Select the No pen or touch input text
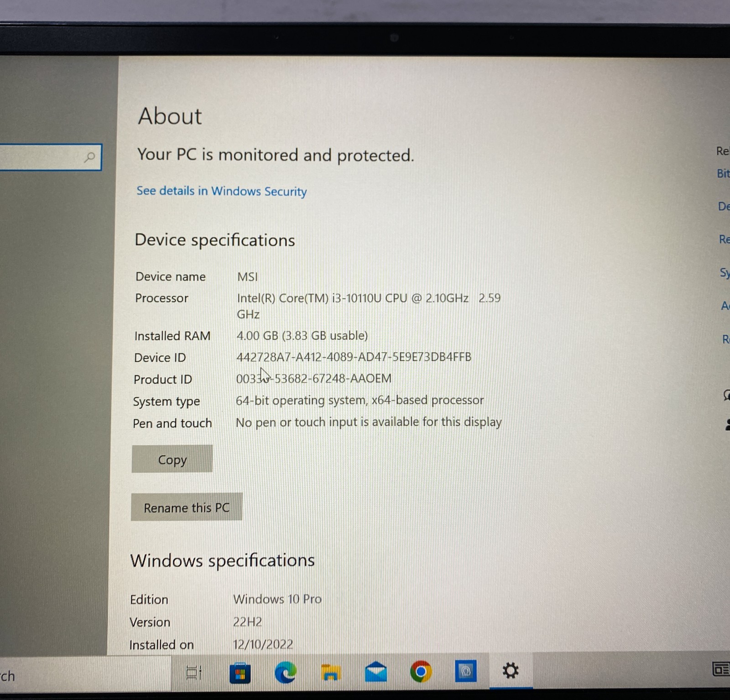 (369, 422)
